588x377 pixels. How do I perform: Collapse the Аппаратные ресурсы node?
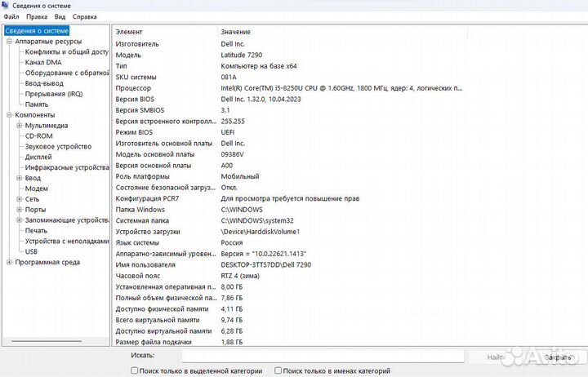[x=9, y=42]
